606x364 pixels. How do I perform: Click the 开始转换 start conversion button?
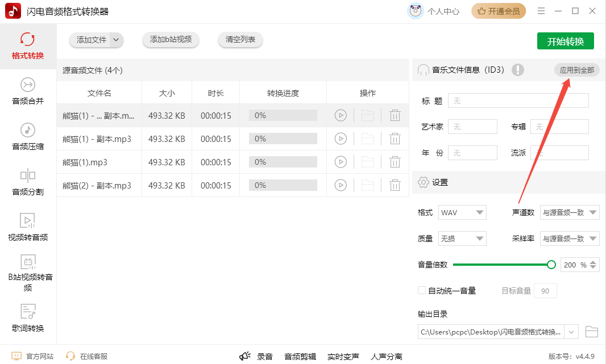click(566, 40)
